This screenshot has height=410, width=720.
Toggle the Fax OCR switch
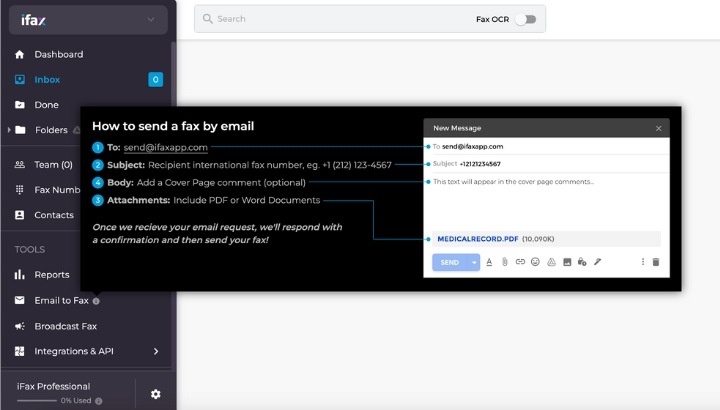point(526,19)
